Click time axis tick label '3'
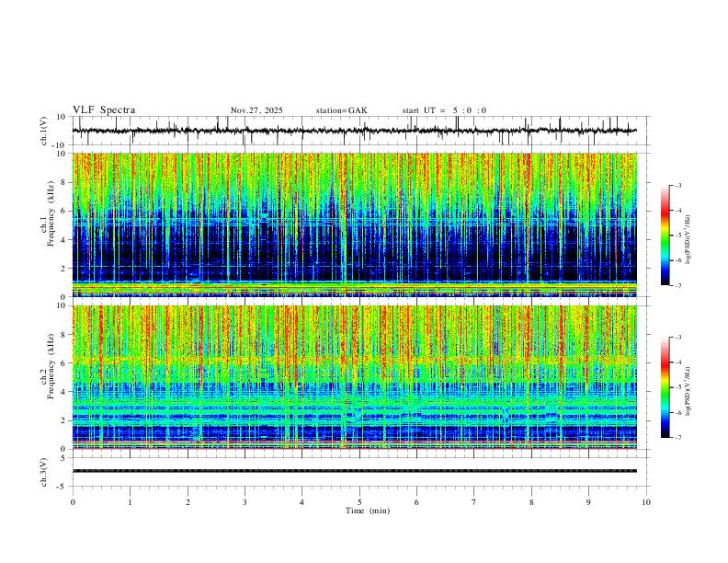 point(245,502)
